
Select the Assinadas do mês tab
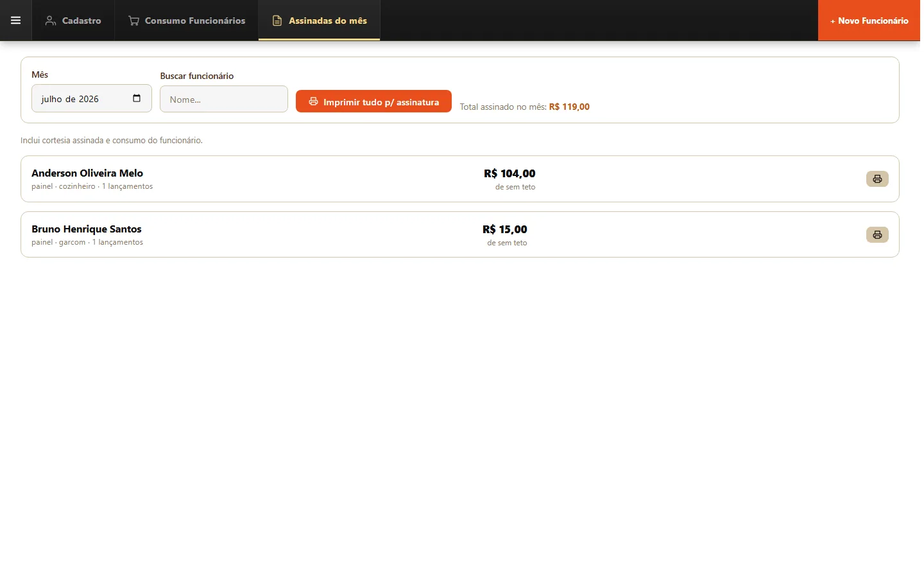(320, 21)
